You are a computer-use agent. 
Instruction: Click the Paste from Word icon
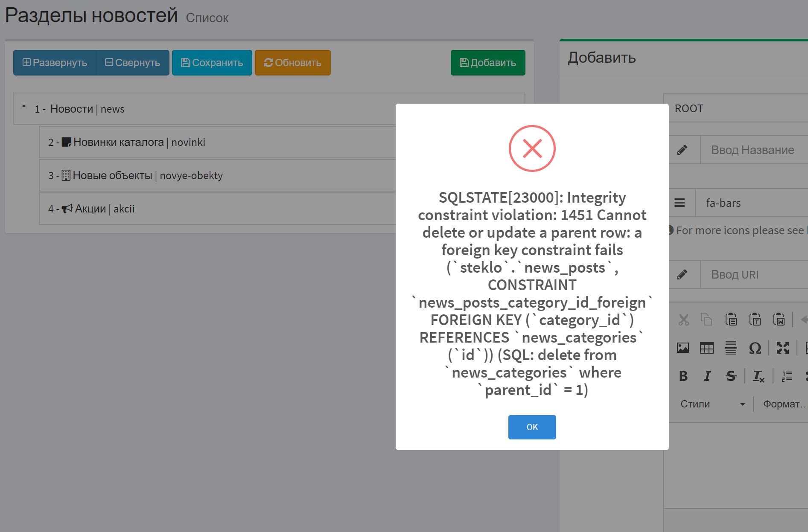pos(779,320)
